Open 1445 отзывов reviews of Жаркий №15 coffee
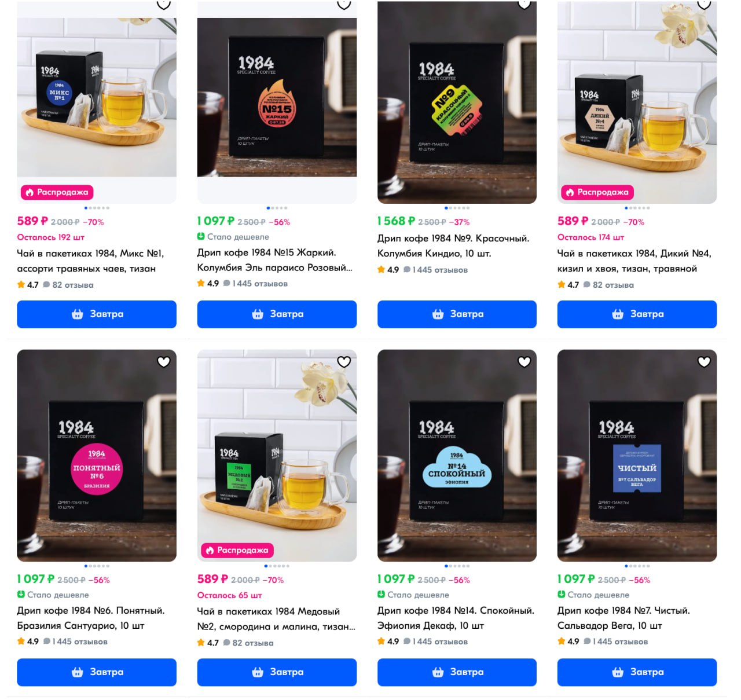This screenshot has height=700, width=741. click(x=255, y=284)
